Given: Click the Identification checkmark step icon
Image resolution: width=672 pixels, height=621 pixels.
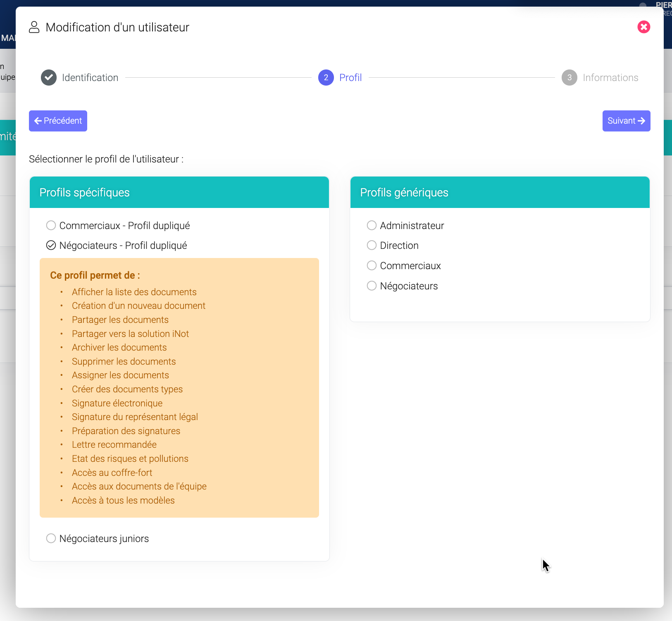Looking at the screenshot, I should [49, 78].
